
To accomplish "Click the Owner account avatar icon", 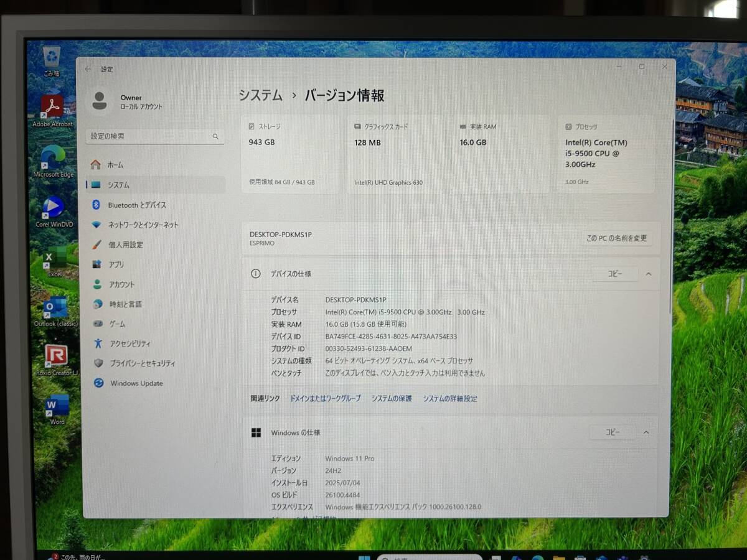I will (100, 101).
